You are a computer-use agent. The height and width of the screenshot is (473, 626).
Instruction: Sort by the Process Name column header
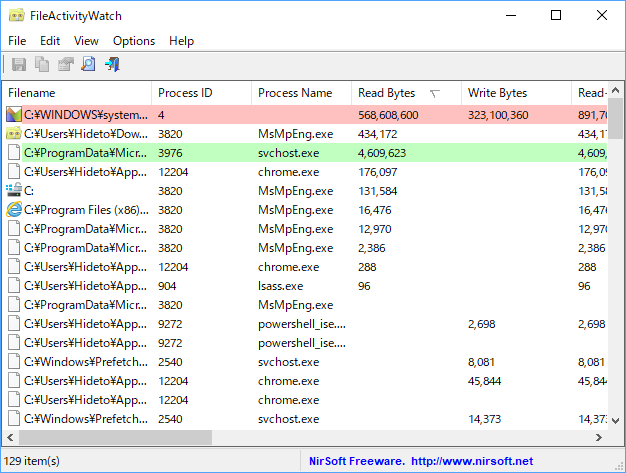(x=301, y=93)
